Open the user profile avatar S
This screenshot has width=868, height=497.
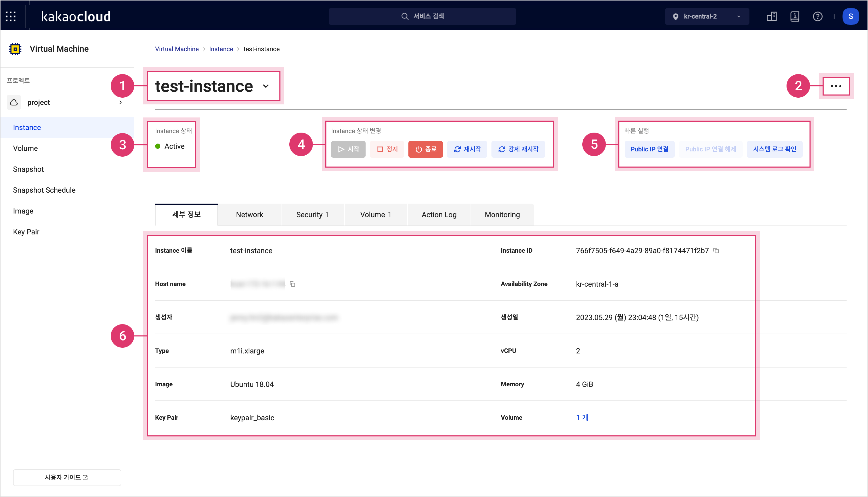[x=851, y=16]
